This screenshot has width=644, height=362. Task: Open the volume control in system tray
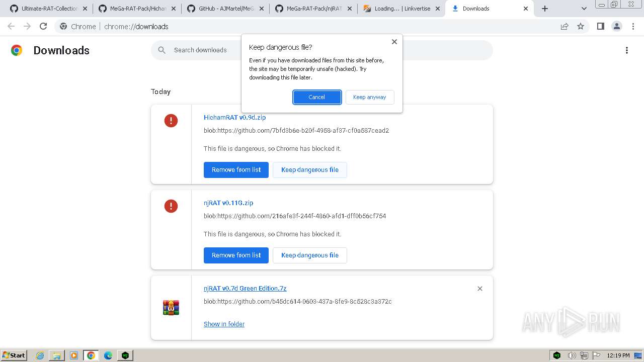573,355
